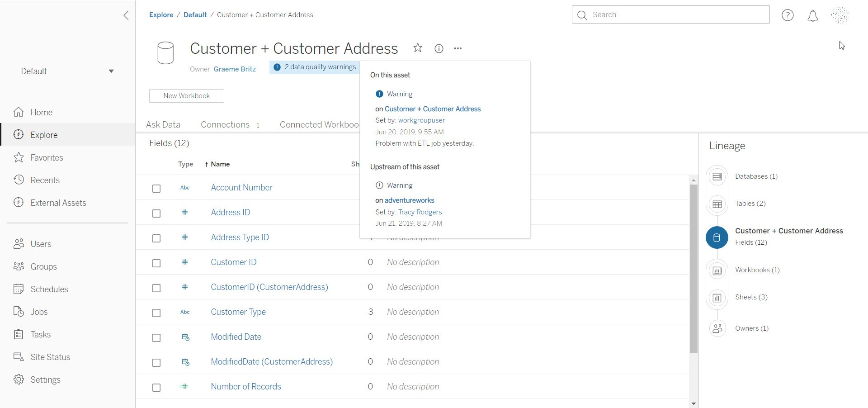This screenshot has width=868, height=408.
Task: Open the Ask Data tab
Action: (x=163, y=125)
